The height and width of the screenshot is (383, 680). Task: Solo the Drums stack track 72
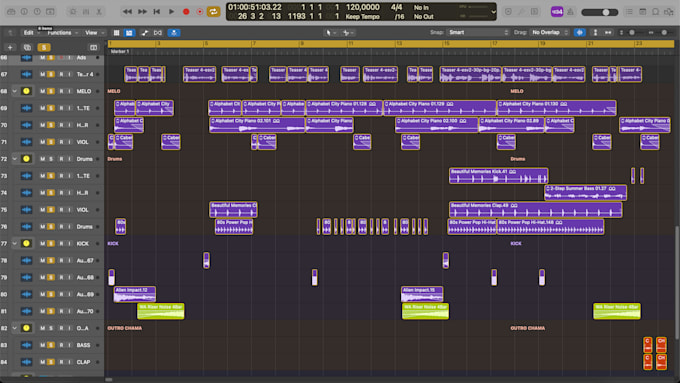pos(51,159)
